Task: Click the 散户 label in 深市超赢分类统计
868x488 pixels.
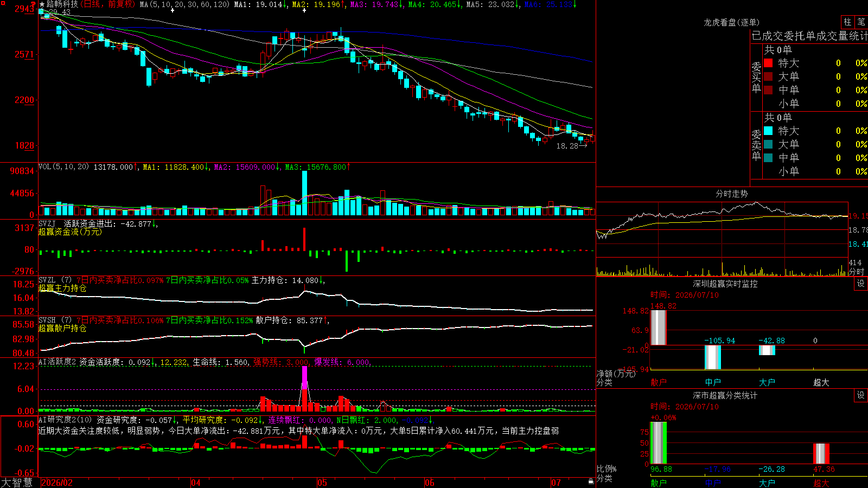Action: click(659, 483)
